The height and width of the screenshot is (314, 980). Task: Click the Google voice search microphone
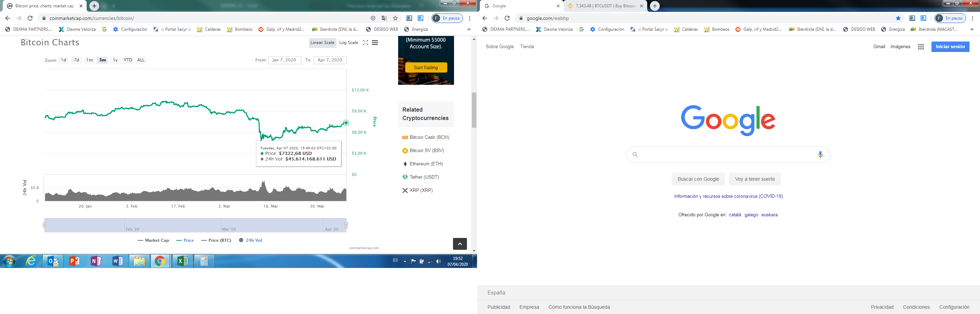tap(820, 154)
